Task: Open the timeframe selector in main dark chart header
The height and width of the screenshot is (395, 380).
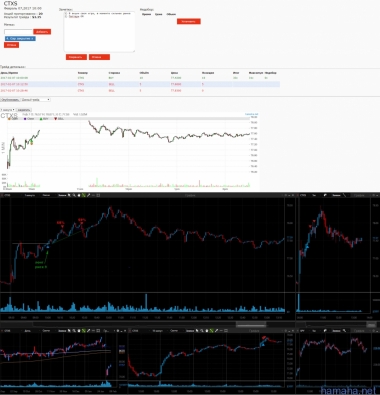Action: [31, 195]
